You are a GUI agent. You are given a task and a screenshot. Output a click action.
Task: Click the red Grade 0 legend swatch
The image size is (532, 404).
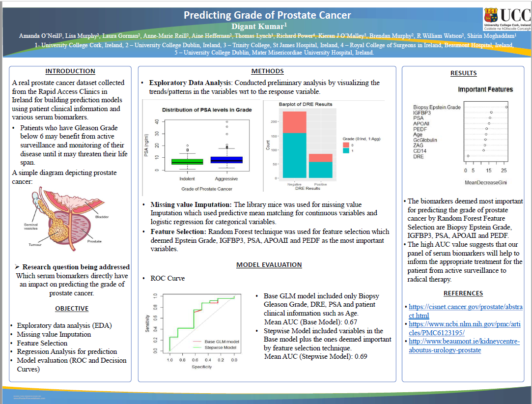[345, 144]
